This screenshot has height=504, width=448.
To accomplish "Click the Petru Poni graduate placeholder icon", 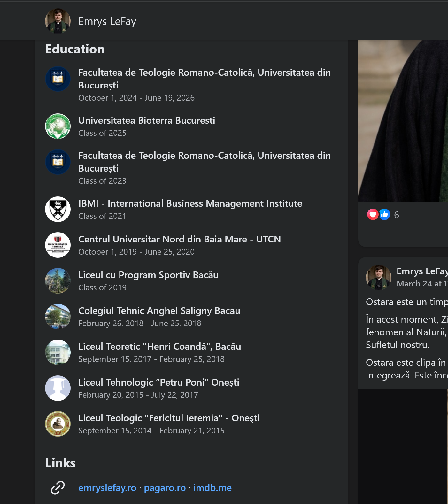I will pos(58,388).
